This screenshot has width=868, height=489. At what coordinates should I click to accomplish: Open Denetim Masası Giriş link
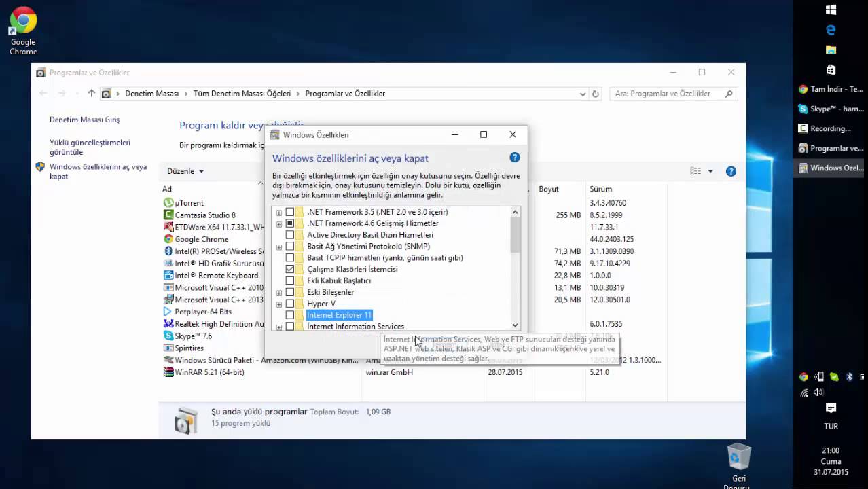[84, 120]
